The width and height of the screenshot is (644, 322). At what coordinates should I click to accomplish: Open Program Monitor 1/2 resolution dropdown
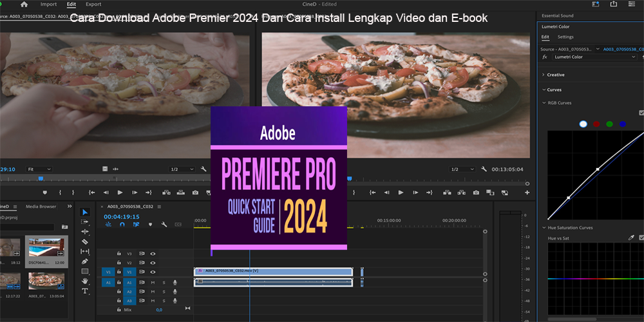pyautogui.click(x=462, y=169)
